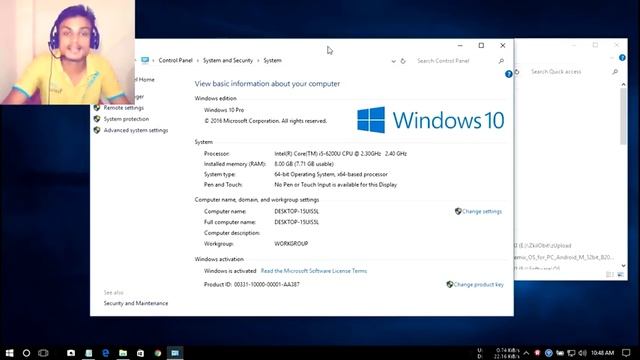Screen dimensions: 640x360
Task: Open Remote settings
Action: 123,108
